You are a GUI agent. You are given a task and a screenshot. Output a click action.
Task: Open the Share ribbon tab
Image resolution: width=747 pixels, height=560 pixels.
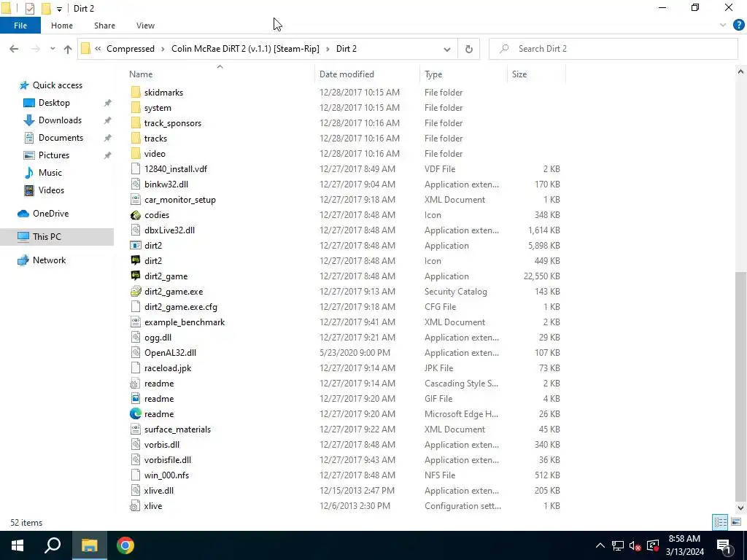(104, 26)
